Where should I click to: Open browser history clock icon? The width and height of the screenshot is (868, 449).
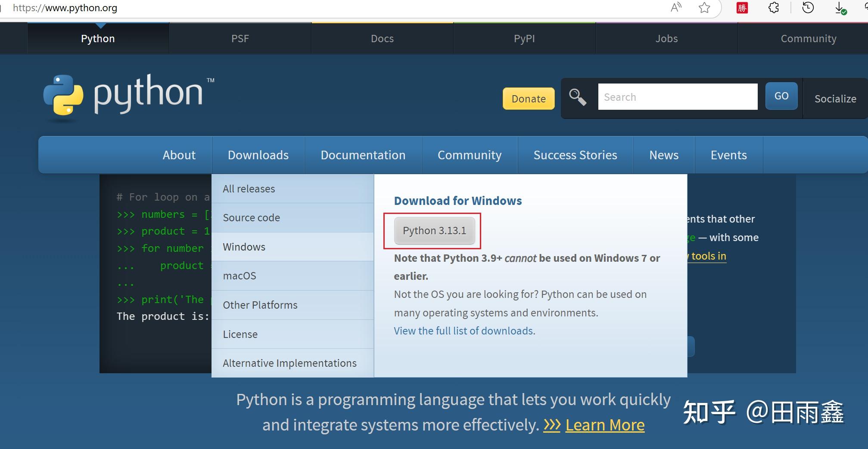pyautogui.click(x=808, y=7)
